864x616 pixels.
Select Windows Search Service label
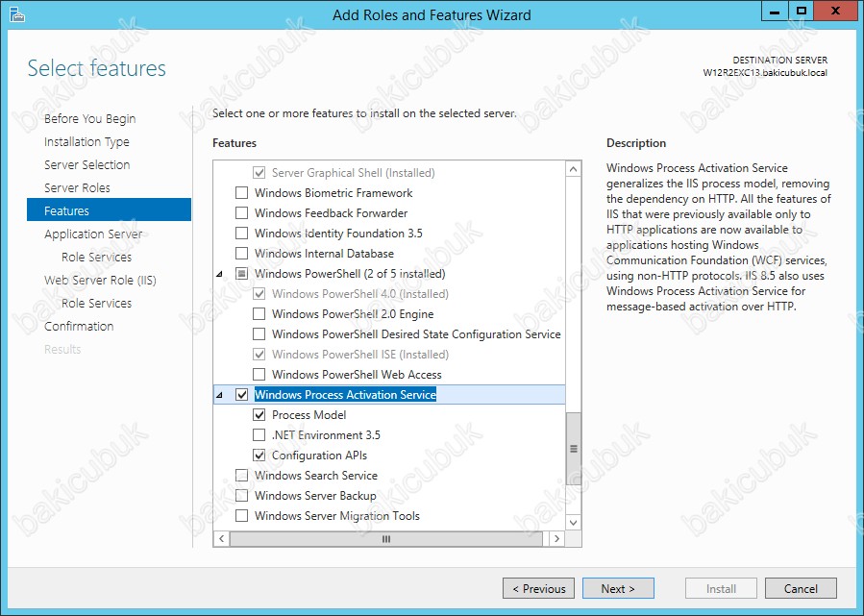click(x=316, y=476)
